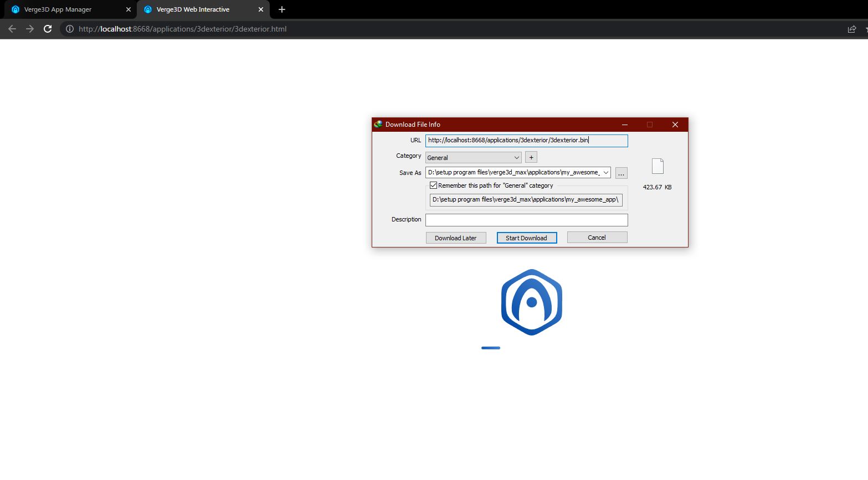Click the blue loading progress bar

click(491, 348)
